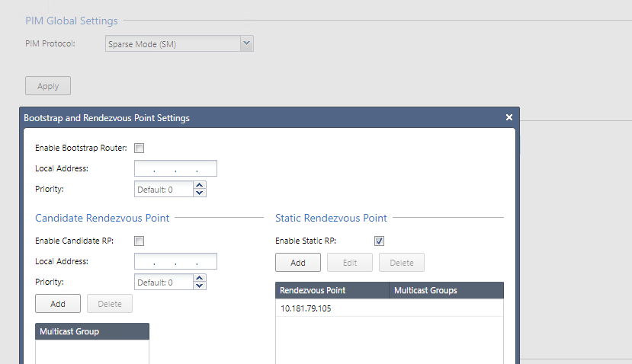632x364 pixels.
Task: Open the PIM Protocol dropdown
Action: coord(245,44)
